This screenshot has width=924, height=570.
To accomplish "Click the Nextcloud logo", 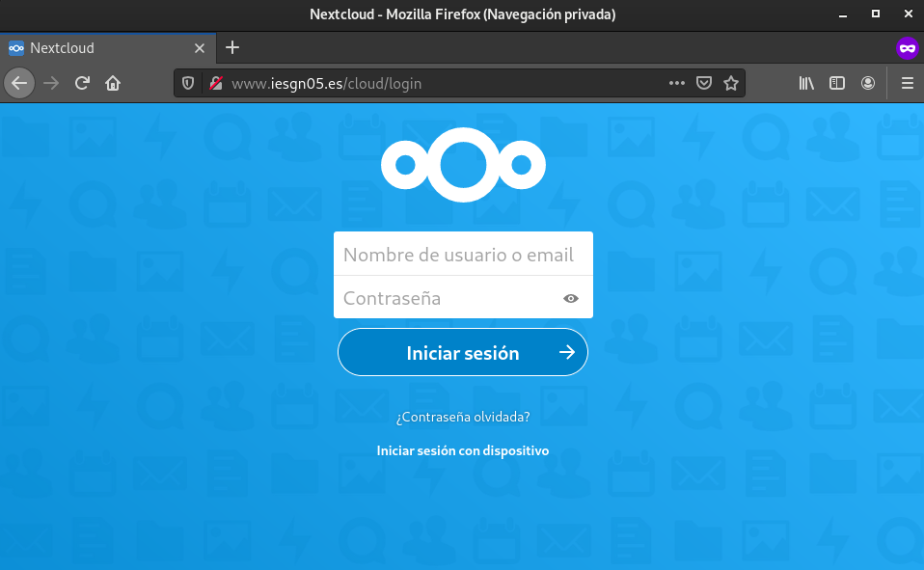I will (x=463, y=166).
